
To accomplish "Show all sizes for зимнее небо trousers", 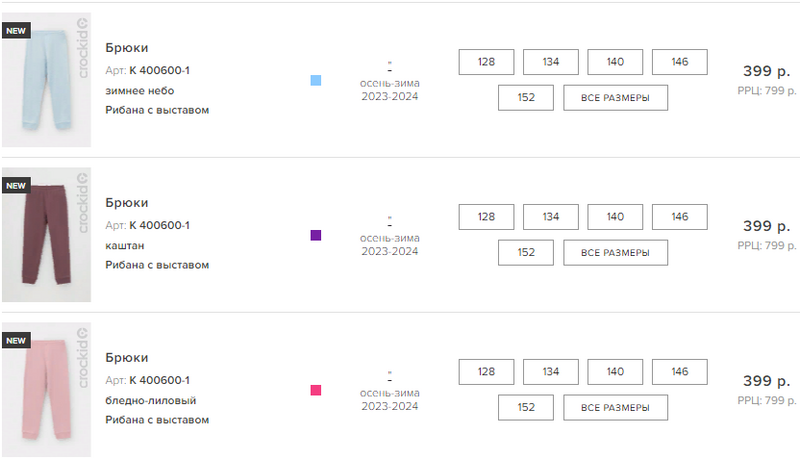I will [x=615, y=98].
